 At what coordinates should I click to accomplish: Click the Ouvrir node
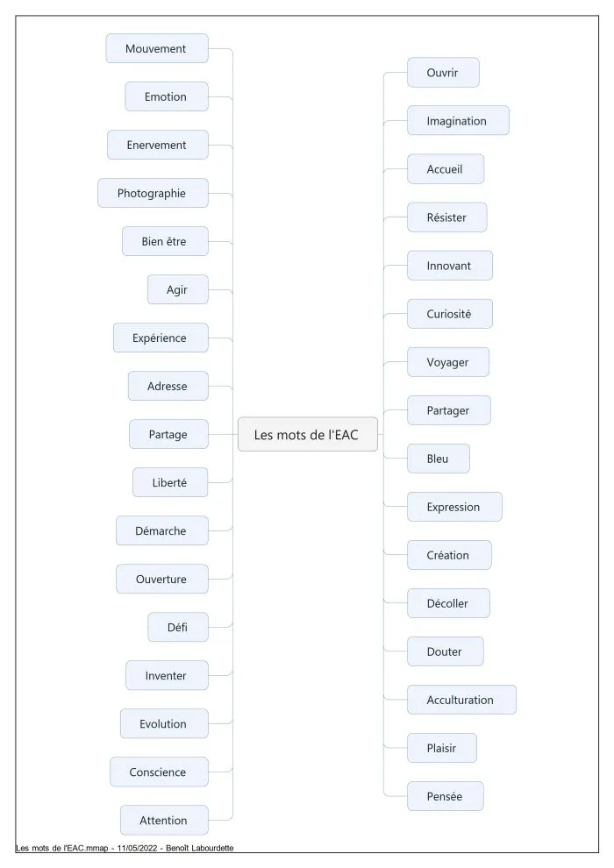(x=444, y=73)
